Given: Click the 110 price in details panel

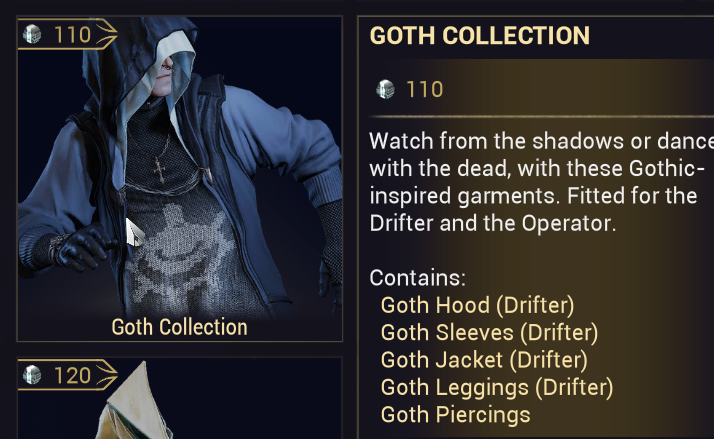Looking at the screenshot, I should tap(424, 89).
